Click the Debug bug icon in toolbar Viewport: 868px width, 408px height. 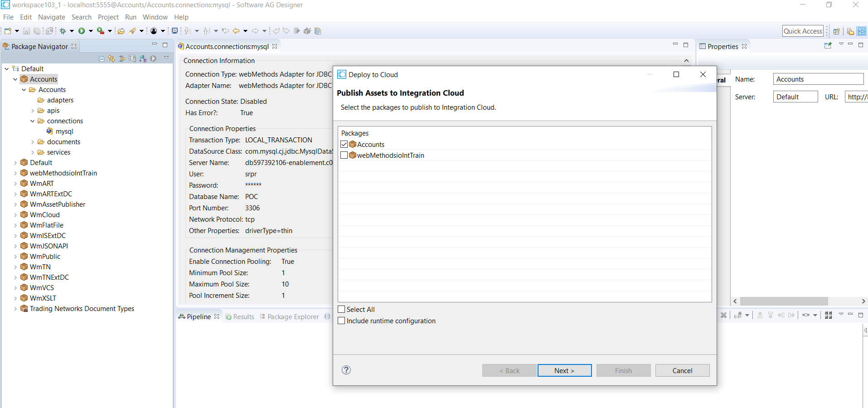point(63,31)
